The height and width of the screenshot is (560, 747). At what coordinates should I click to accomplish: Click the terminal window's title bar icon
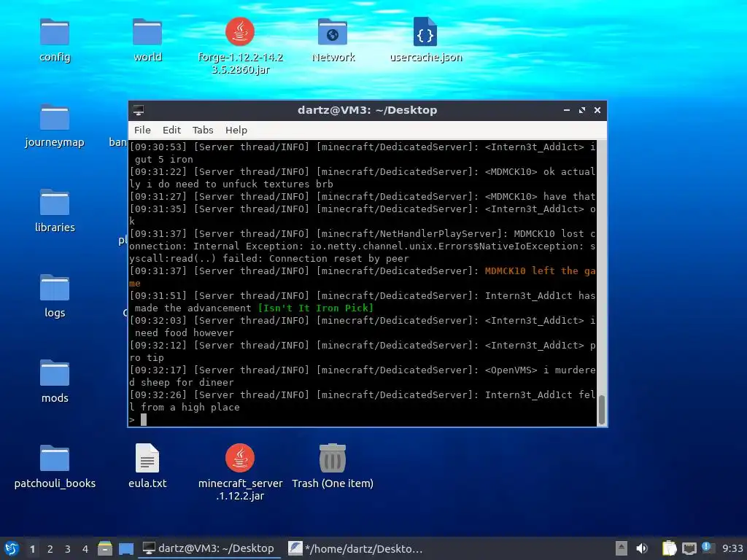(x=139, y=110)
